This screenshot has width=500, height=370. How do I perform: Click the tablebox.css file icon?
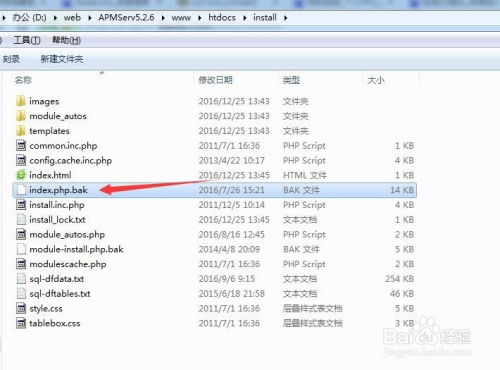point(21,323)
